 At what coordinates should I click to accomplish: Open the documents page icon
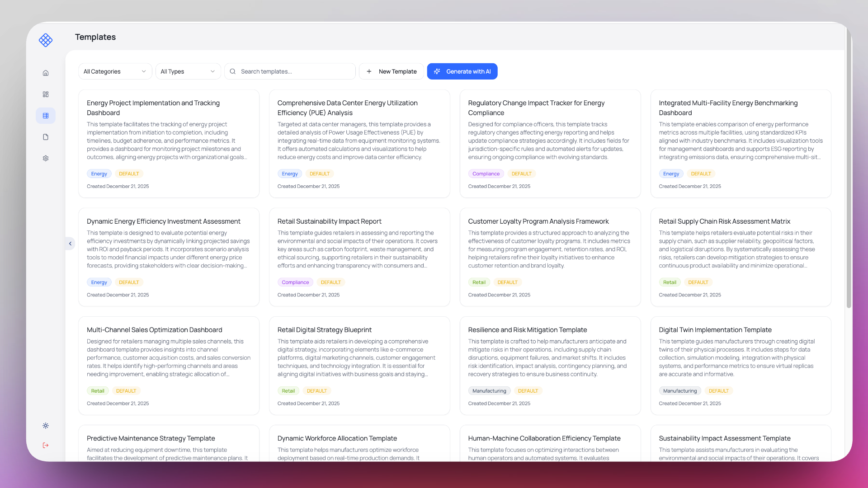click(45, 136)
